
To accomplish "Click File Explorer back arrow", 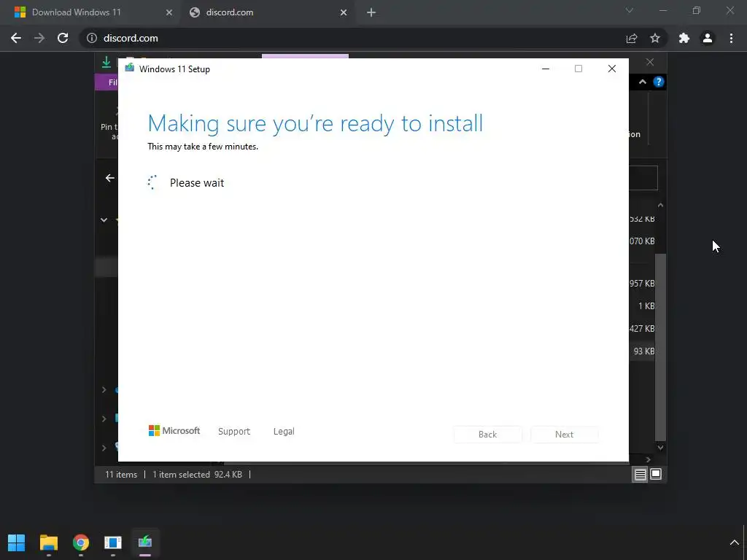I will (110, 178).
